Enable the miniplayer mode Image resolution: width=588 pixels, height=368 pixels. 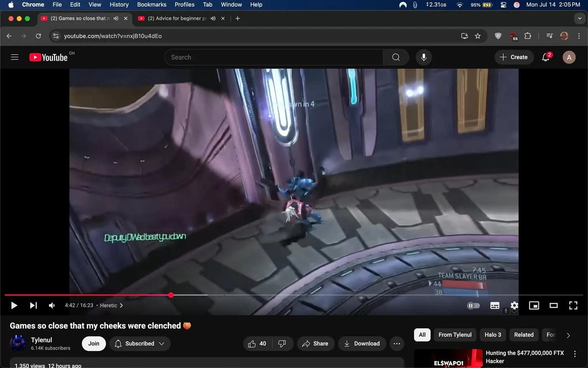click(534, 306)
